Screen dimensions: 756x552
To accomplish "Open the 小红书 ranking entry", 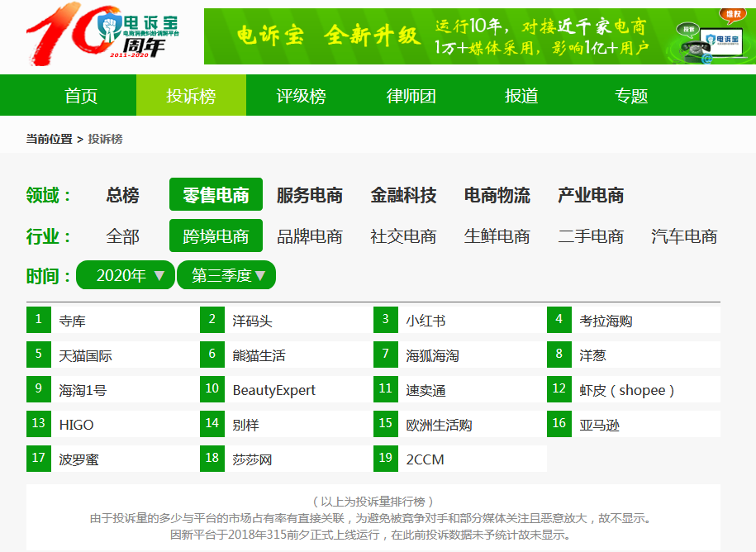I will tap(426, 321).
